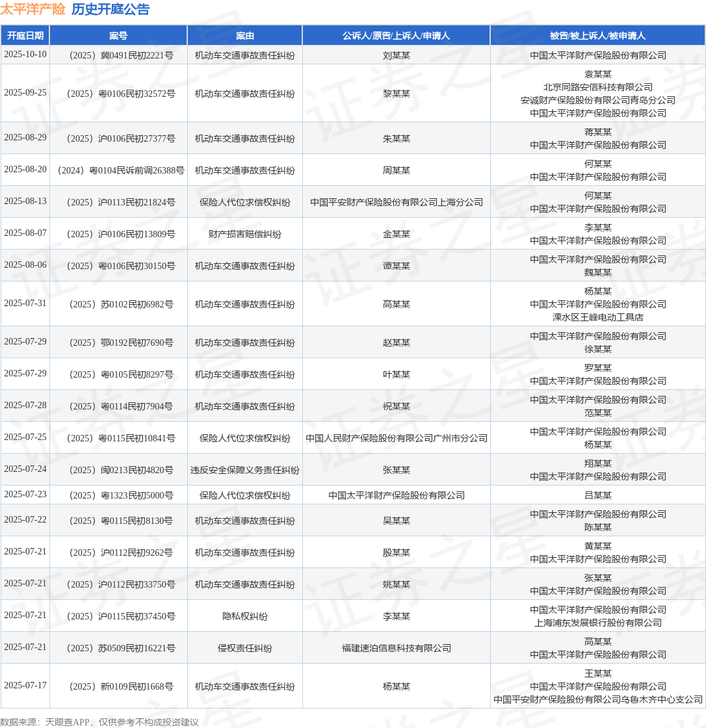Image resolution: width=706 pixels, height=728 pixels.
Task: Click case number (2025)粤0106民初32572号
Action: coord(121,94)
